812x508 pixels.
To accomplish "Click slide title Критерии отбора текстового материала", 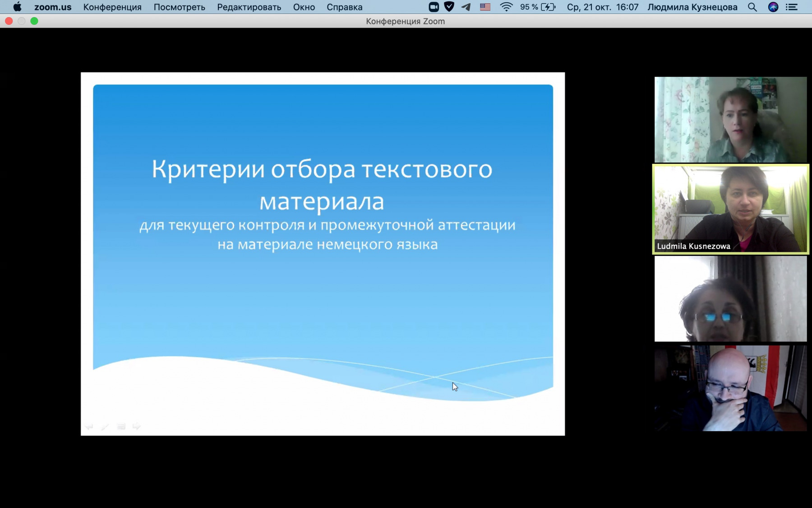I will [x=322, y=185].
